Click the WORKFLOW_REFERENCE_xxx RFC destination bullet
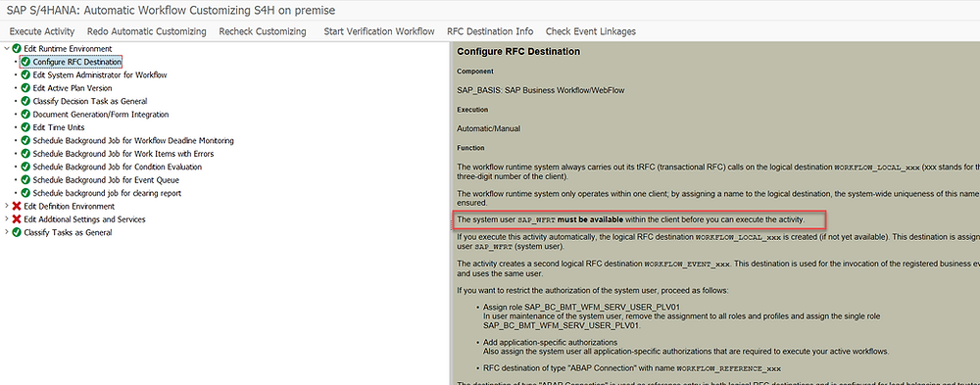980x385 pixels. (x=632, y=368)
